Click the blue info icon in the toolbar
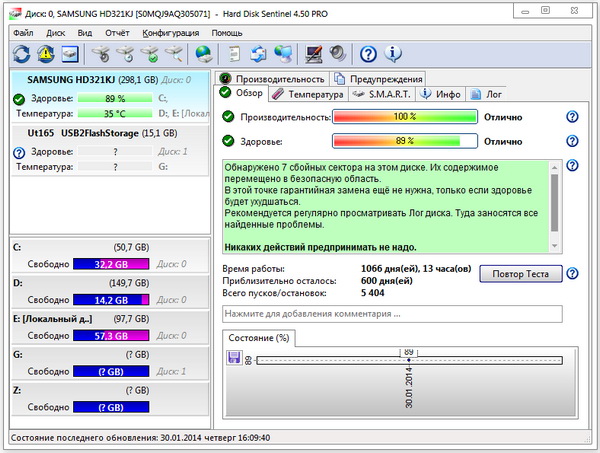 [392, 54]
